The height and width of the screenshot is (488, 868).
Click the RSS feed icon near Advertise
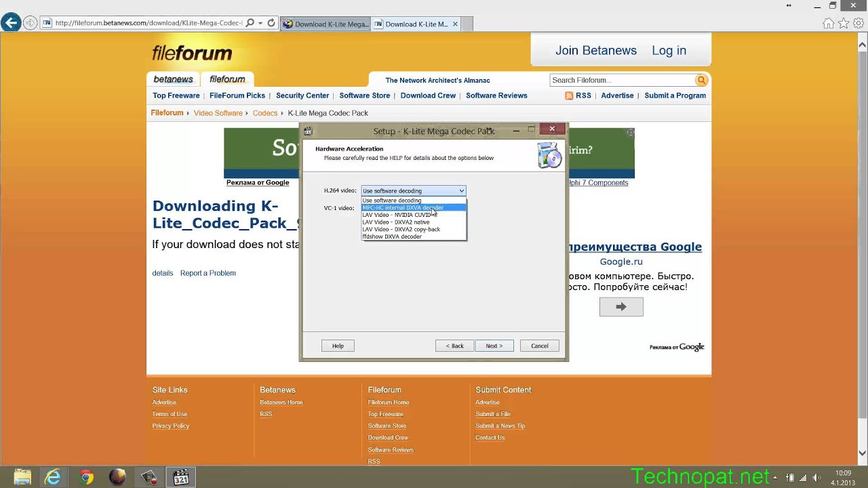pyautogui.click(x=569, y=96)
